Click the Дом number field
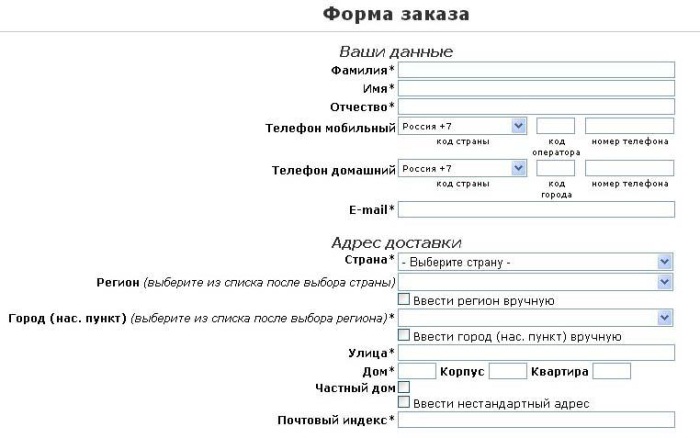The width and height of the screenshot is (700, 438). tap(417, 371)
